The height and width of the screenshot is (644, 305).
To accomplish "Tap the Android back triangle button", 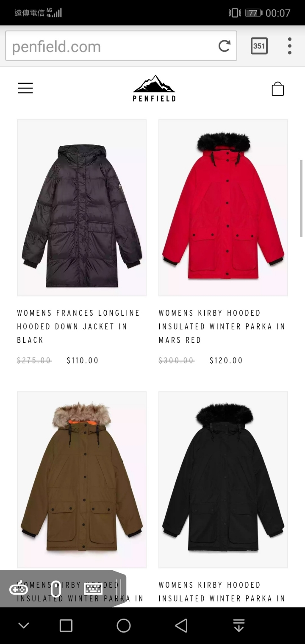I will pos(181,626).
